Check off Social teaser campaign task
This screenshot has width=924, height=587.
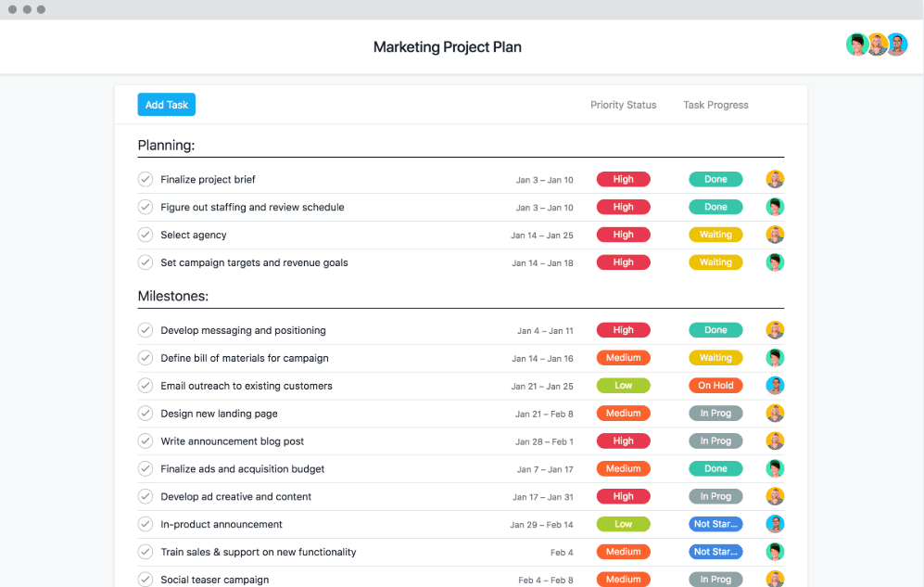146,580
